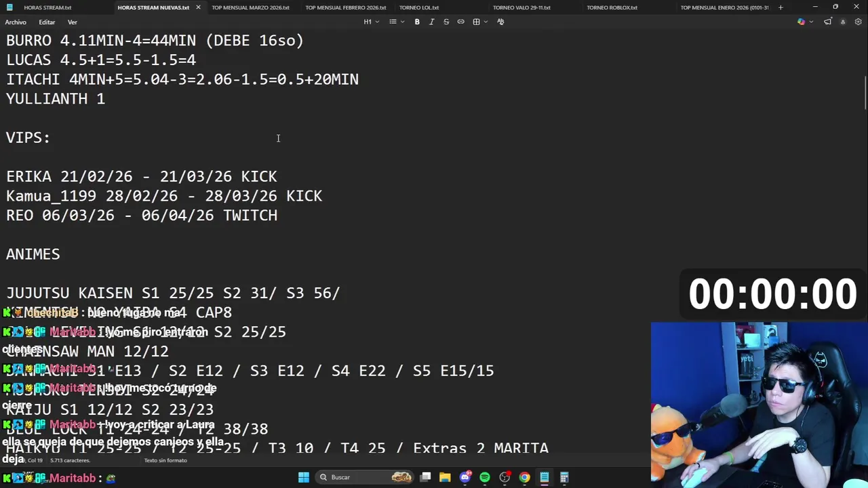Click the vertical scrollbar thumb
Viewport: 868px width, 488px height.
pyautogui.click(x=865, y=93)
